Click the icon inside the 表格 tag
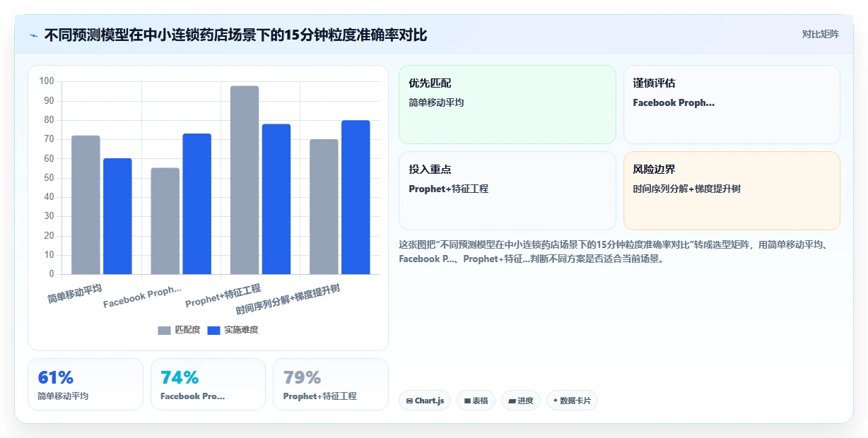This screenshot has height=438, width=868. coord(467,401)
